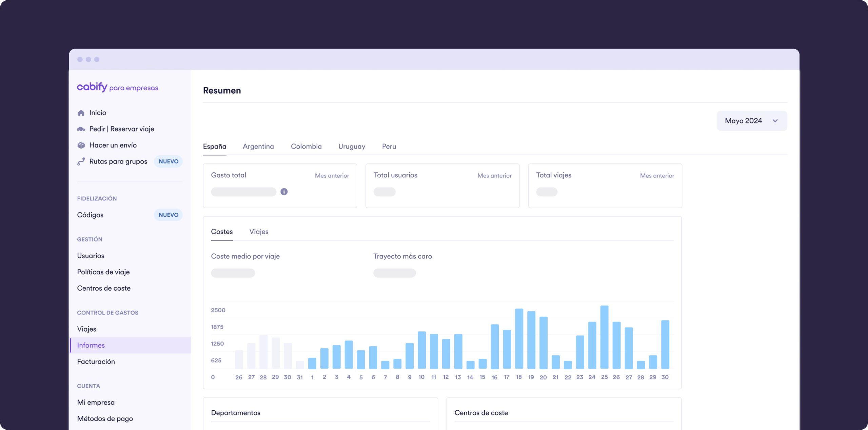Viewport: 868px width, 430px height.
Task: Click the tallest bar for day 25
Action: tap(604, 337)
